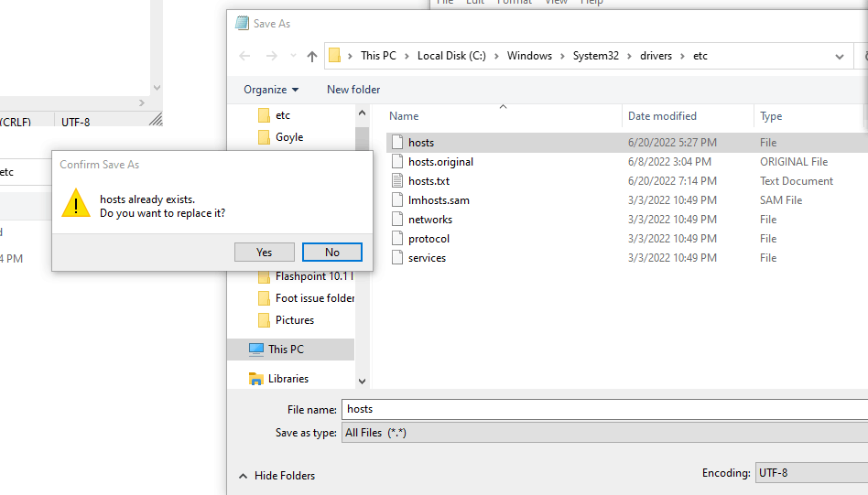Select Libraries in the navigation pane
The width and height of the screenshot is (868, 495).
click(288, 379)
